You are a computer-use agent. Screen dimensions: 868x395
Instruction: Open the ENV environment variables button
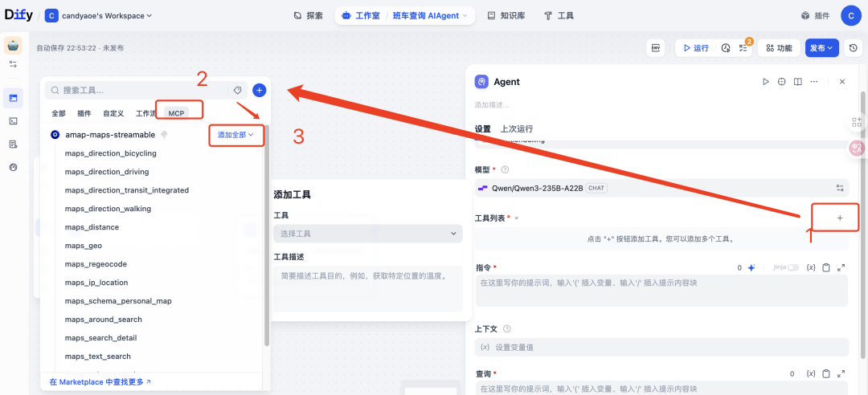(656, 48)
